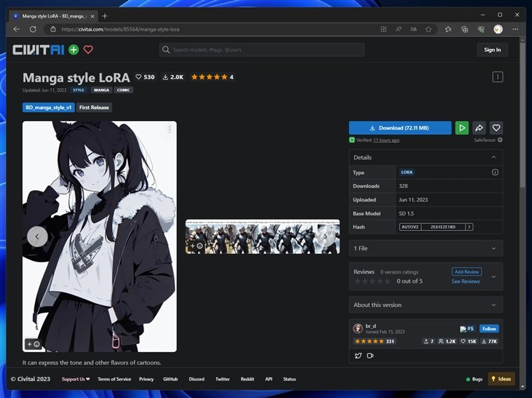
Task: Open the Status footer link
Action: tap(289, 379)
